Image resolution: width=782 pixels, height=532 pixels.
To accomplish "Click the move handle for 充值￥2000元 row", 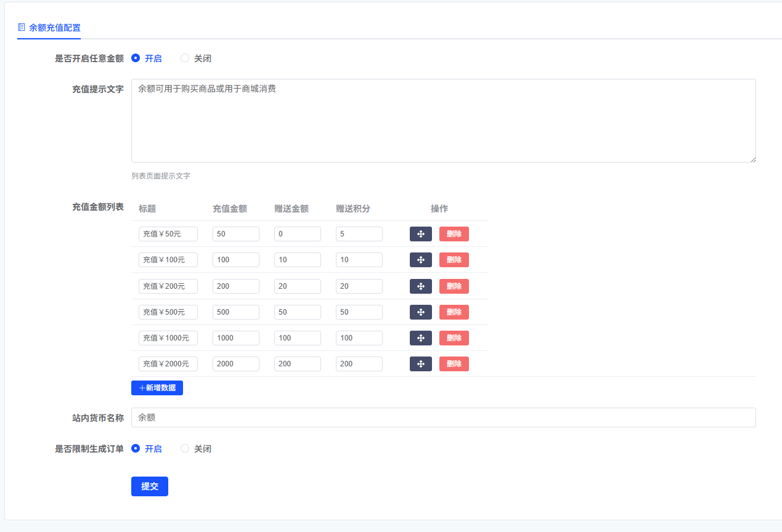I will point(421,363).
